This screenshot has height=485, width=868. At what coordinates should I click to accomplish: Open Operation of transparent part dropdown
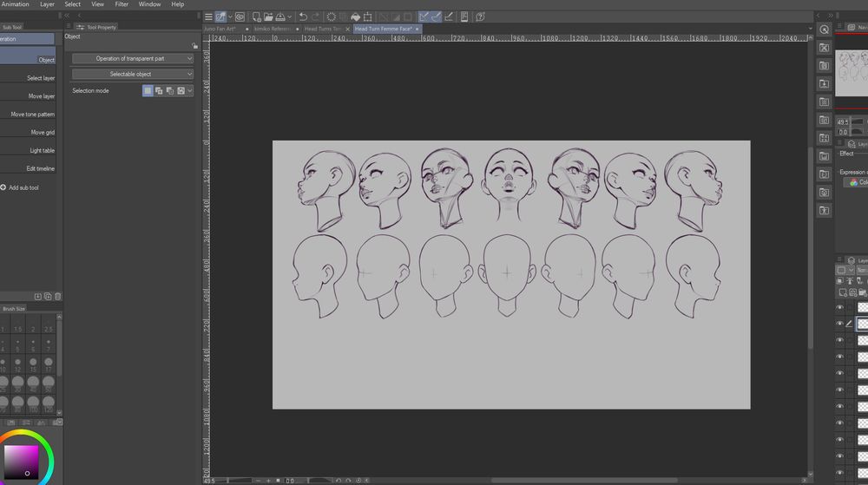tap(132, 59)
